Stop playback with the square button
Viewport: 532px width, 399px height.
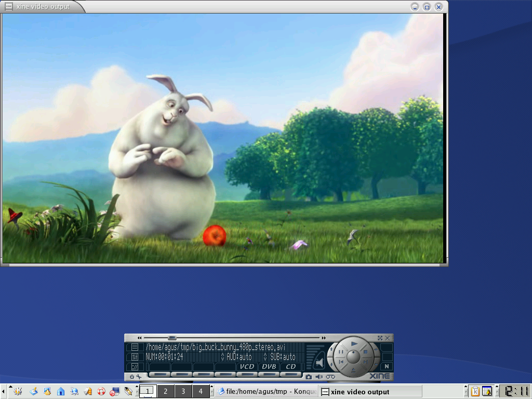(x=365, y=352)
